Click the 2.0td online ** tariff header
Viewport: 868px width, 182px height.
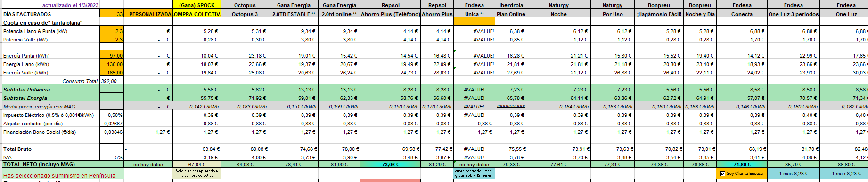point(339,14)
